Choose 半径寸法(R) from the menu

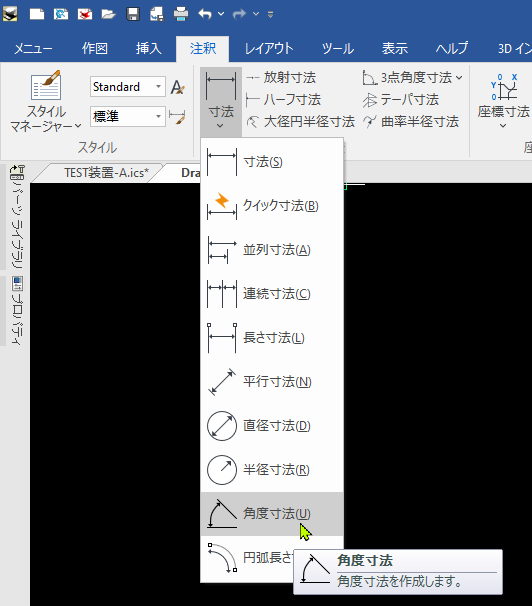272,470
